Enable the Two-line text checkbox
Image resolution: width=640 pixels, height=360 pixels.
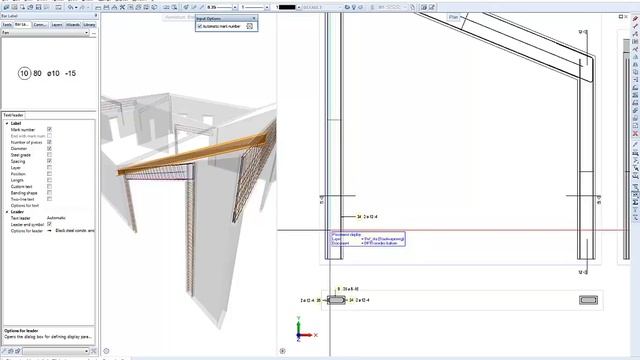coord(49,199)
